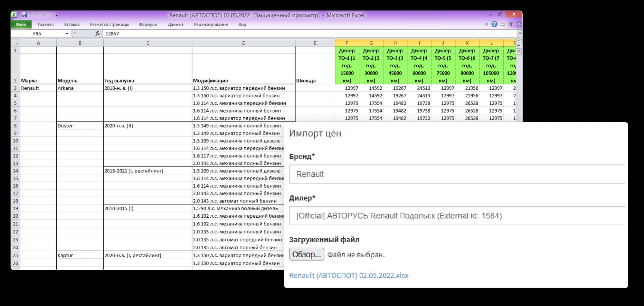This screenshot has height=306, width=644.
Task: Open the Файл tab
Action: tap(21, 25)
